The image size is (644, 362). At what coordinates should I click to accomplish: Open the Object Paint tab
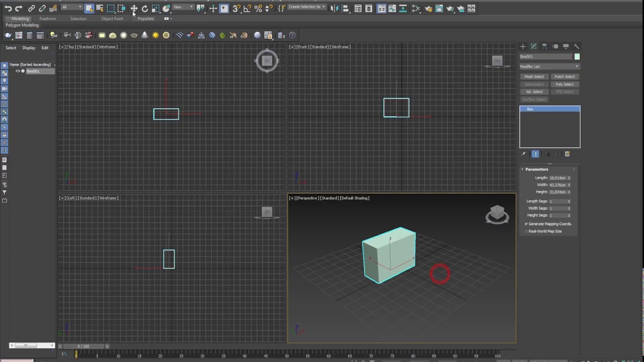click(x=112, y=19)
